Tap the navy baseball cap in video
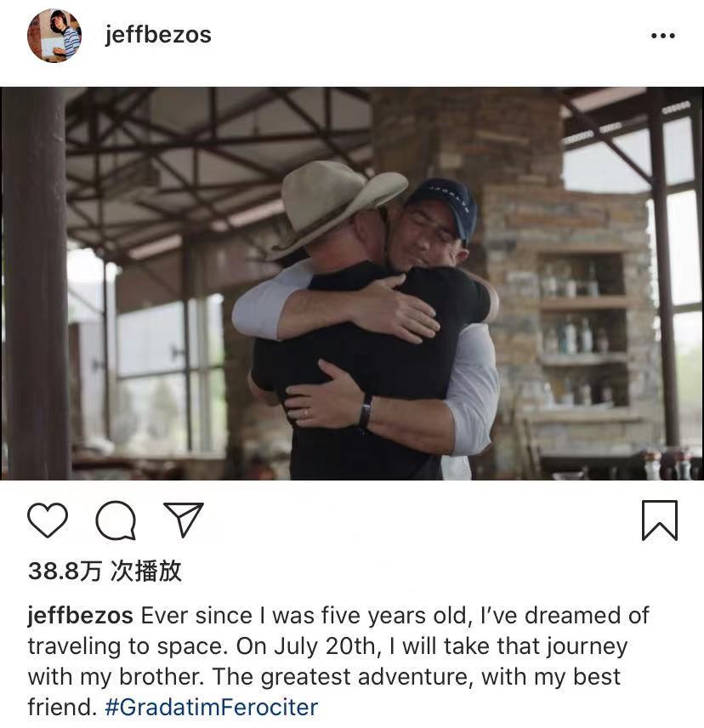 443,204
